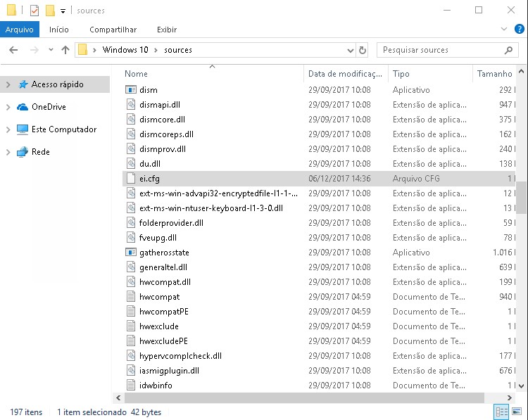Select the dism application icon

[131, 90]
